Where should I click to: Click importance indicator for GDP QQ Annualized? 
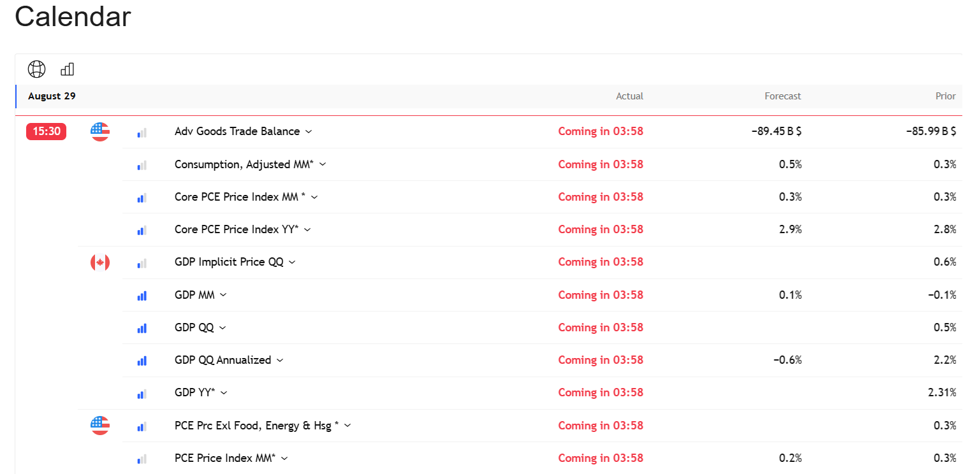pyautogui.click(x=142, y=361)
